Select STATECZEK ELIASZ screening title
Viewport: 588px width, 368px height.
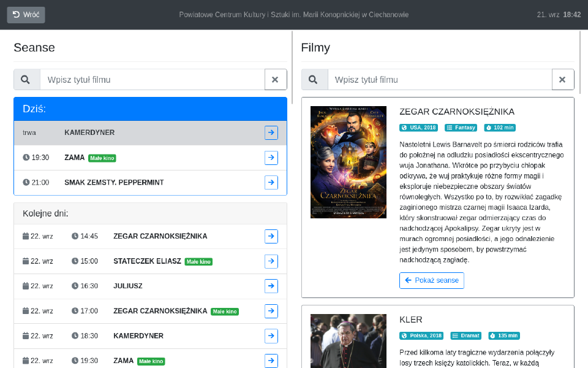click(148, 261)
